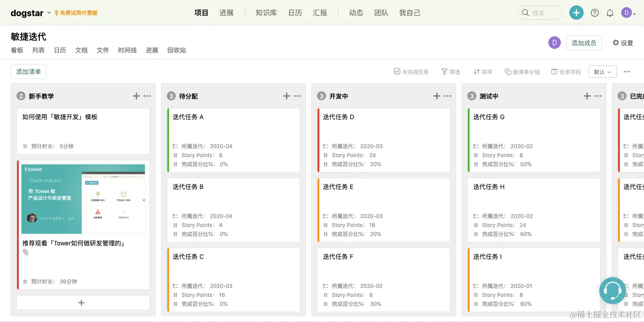Open card 迭代任务 B
The image size is (644, 322).
[233, 210]
